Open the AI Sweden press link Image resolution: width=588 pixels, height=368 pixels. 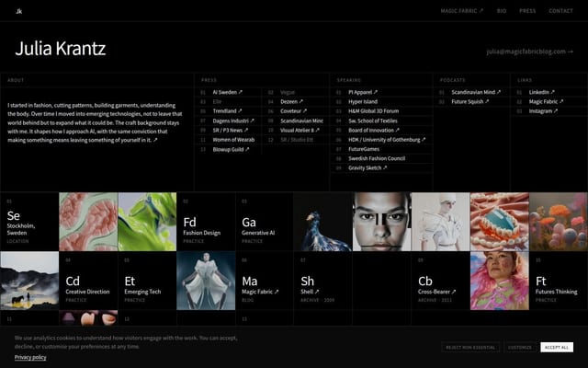[228, 92]
